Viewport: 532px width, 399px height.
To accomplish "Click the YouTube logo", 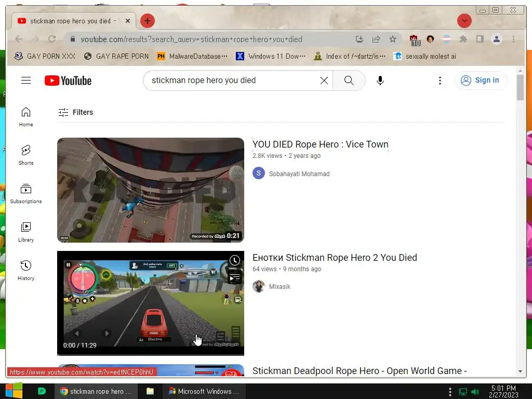I will coord(68,81).
